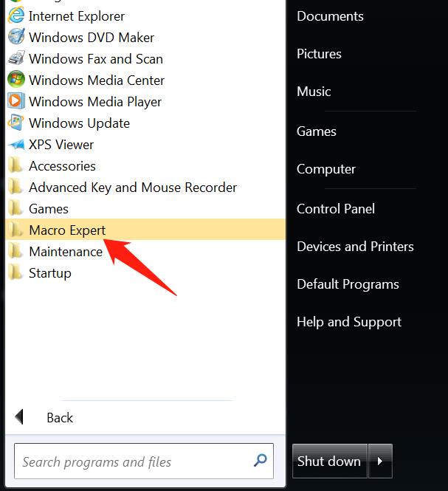
Task: Click the magnifier icon in search box
Action: (260, 460)
